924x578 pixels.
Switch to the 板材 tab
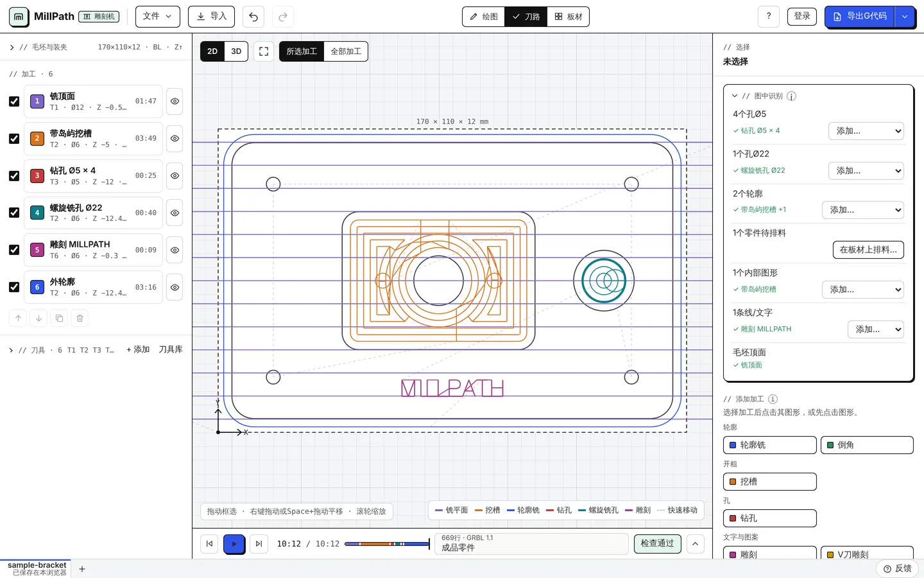click(568, 17)
